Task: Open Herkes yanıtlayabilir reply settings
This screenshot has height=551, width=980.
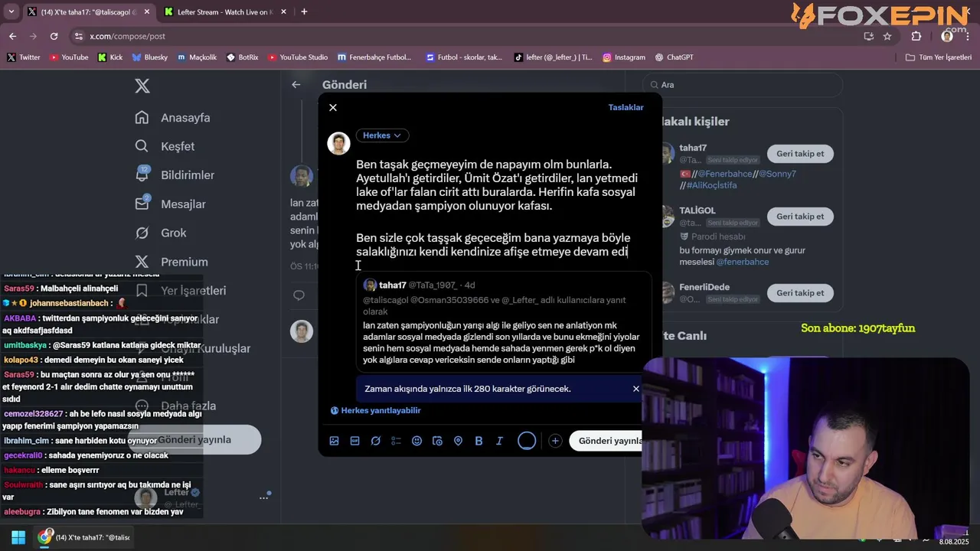Action: (375, 410)
